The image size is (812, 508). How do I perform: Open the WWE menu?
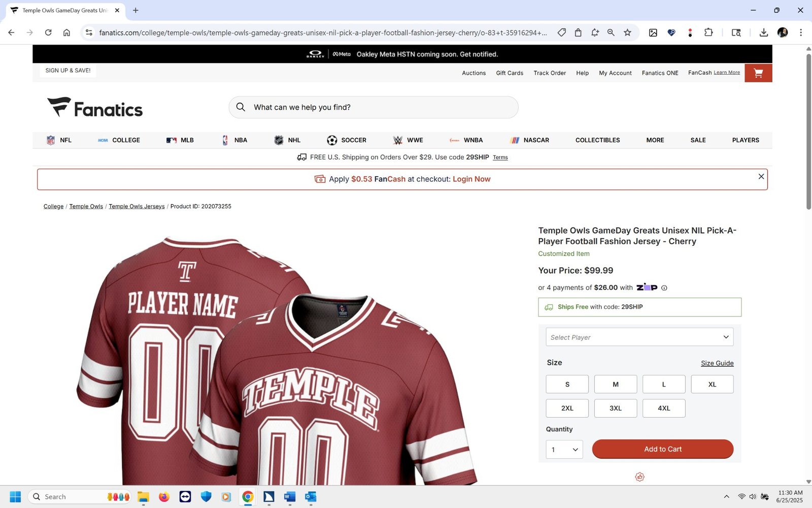[408, 140]
